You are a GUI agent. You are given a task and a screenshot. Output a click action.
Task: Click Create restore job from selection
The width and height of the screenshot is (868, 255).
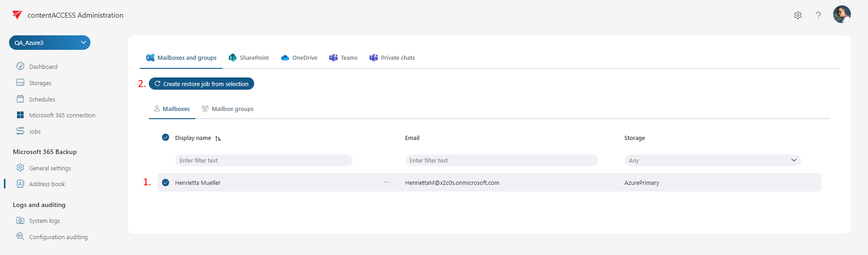[x=201, y=84]
